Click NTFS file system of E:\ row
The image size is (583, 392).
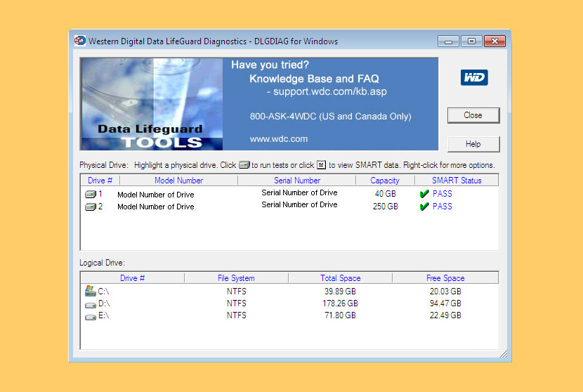(x=237, y=315)
